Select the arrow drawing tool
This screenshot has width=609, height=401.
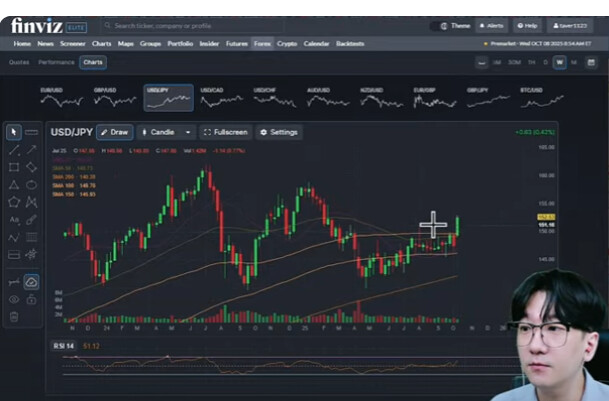(x=31, y=150)
